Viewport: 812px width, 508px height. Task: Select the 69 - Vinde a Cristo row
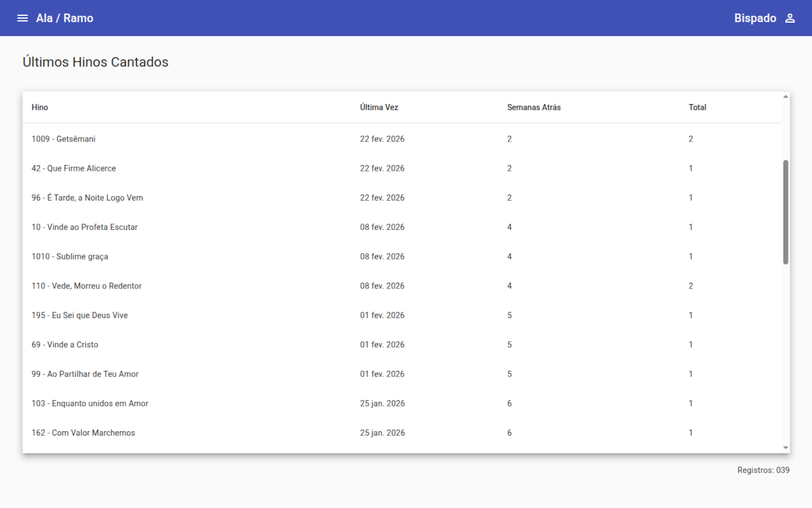click(65, 344)
